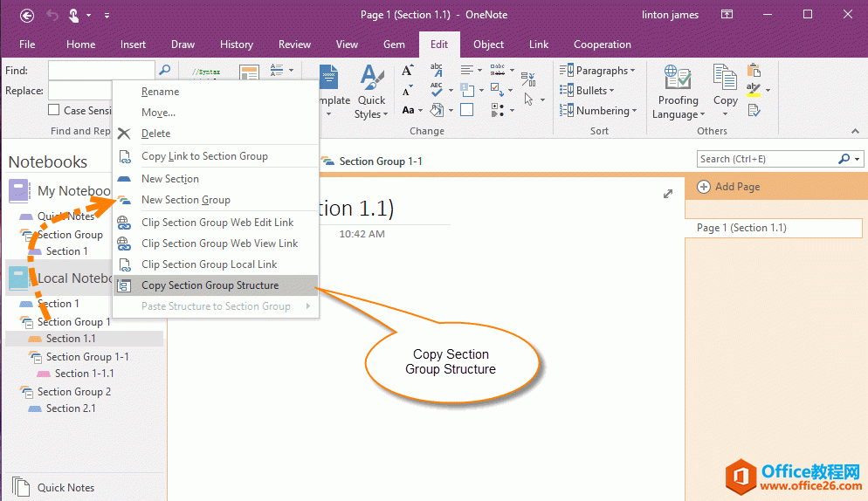
Task: Click the Local Notebook book icon
Action: [18, 278]
